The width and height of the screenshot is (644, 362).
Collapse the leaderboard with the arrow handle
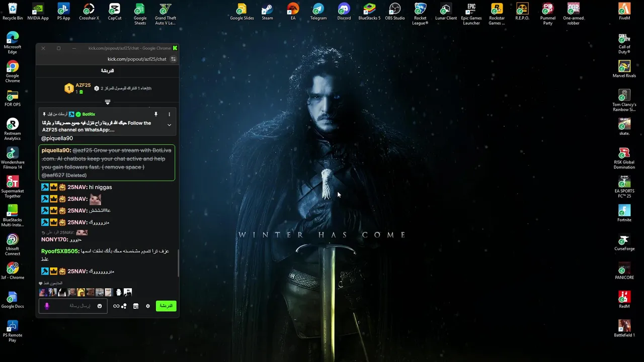click(x=108, y=102)
